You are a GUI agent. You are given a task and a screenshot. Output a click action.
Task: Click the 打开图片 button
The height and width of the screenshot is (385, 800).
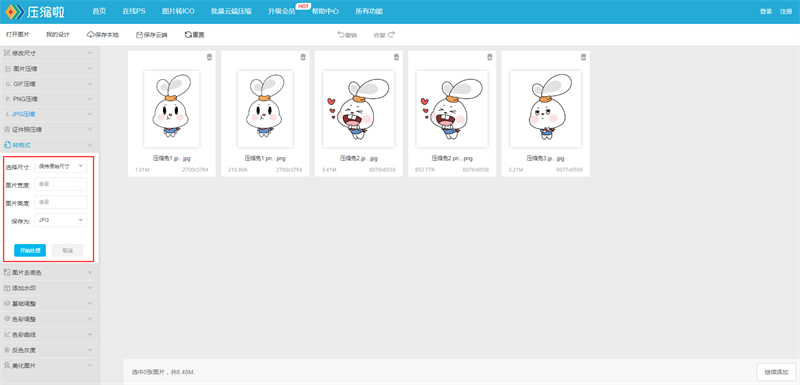[18, 35]
